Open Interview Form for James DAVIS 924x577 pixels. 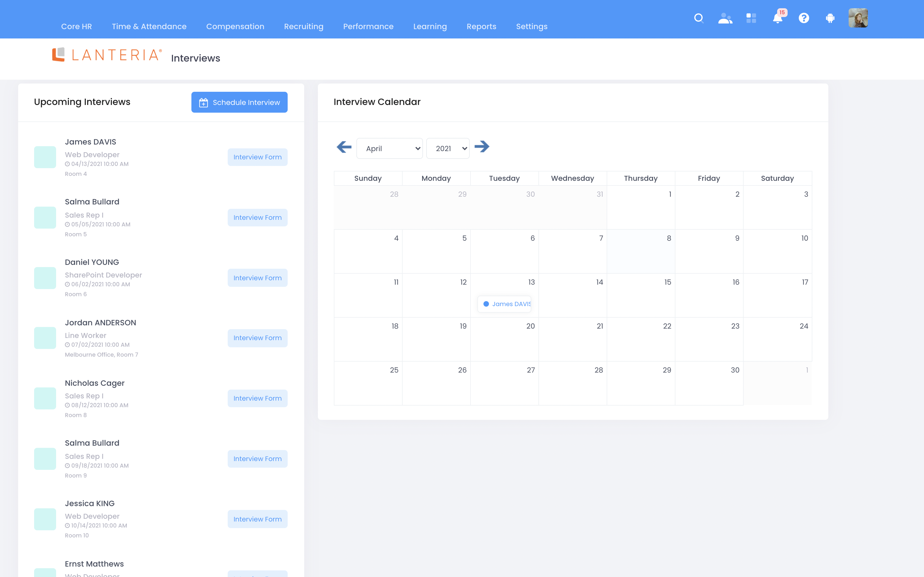[257, 157]
